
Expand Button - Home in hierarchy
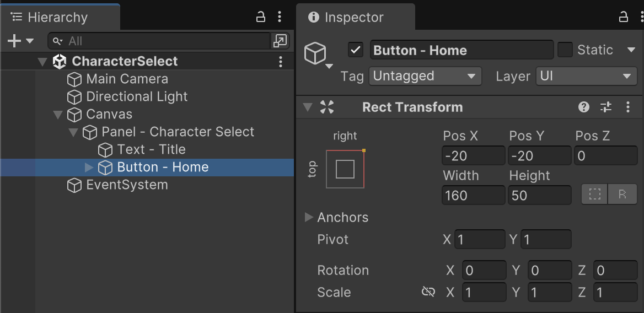tap(89, 167)
